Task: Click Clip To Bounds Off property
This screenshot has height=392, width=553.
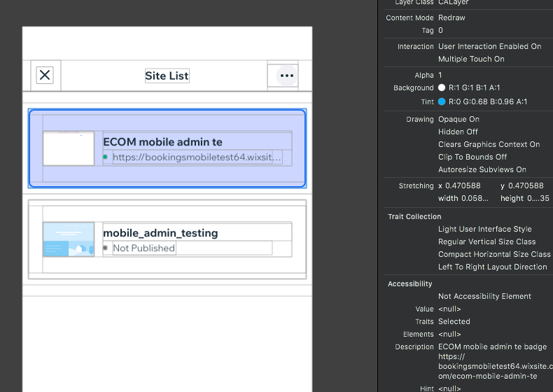Action: [x=472, y=157]
